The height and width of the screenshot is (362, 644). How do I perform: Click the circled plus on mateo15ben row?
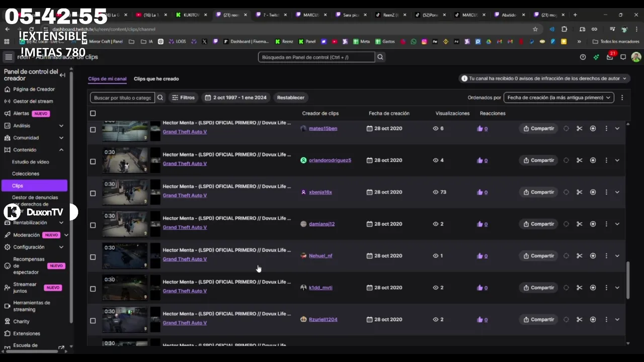coord(593,128)
